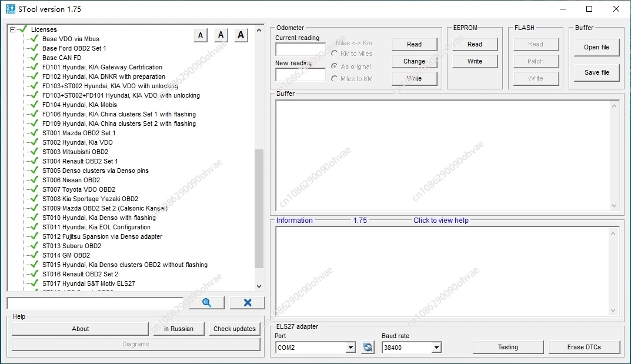Click the Diagrams button

136,344
